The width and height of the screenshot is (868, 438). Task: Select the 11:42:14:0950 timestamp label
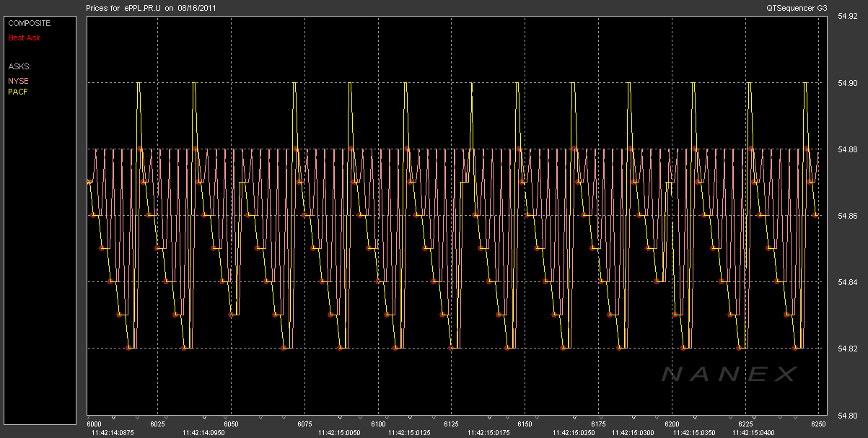tap(205, 434)
